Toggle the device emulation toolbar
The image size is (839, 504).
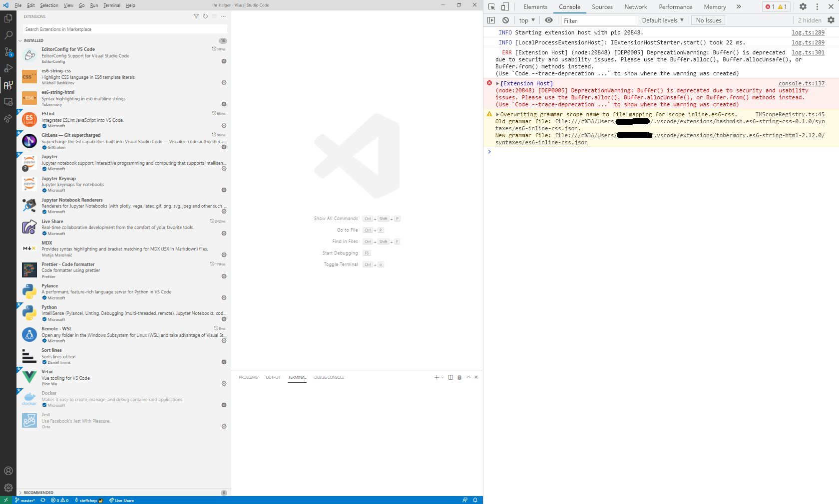click(504, 6)
